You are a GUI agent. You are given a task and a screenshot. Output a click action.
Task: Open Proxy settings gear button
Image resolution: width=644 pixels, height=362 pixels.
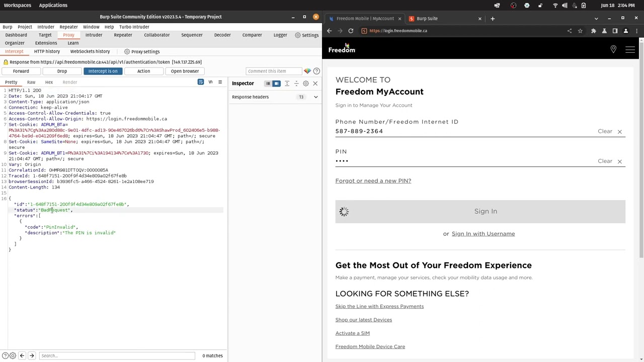(x=142, y=51)
